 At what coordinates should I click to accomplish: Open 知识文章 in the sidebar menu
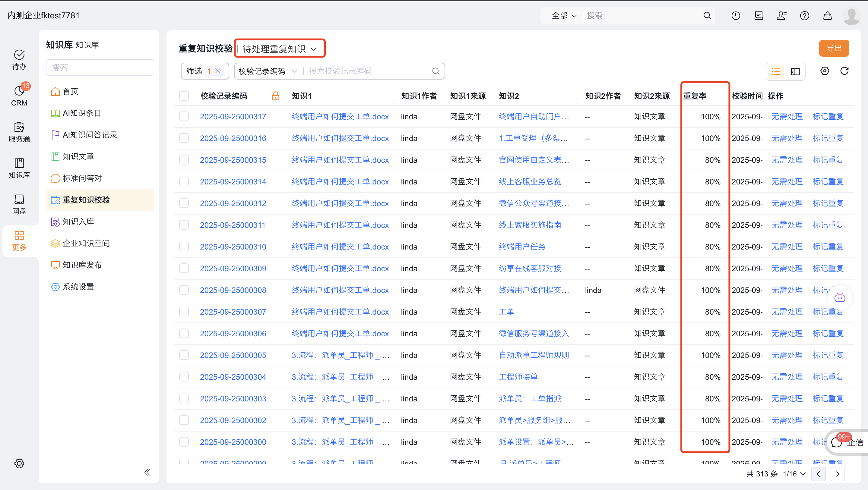[x=78, y=157]
